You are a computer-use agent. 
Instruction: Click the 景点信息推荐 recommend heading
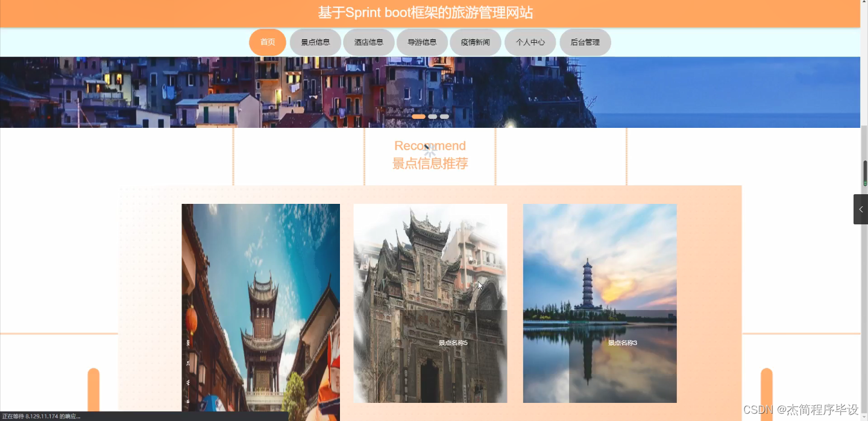coord(430,163)
